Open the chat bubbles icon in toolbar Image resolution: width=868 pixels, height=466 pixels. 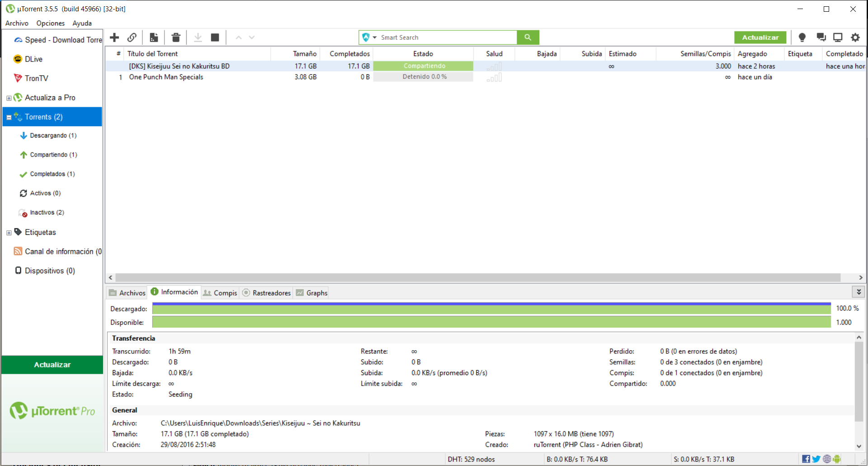tap(821, 38)
